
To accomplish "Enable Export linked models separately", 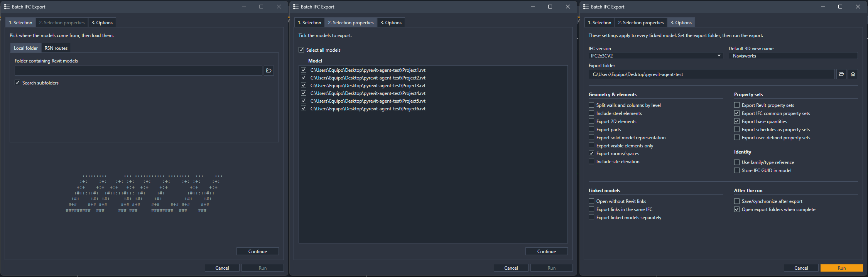I will point(591,217).
